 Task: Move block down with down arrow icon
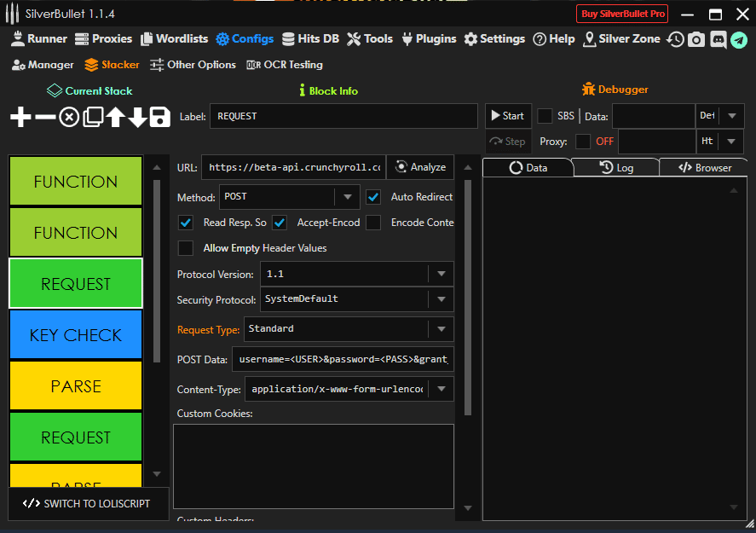point(137,118)
